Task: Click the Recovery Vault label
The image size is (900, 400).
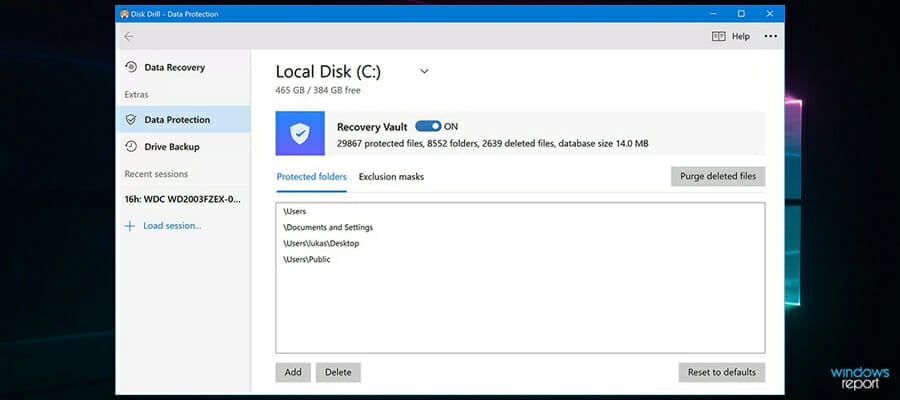Action: coord(372,127)
